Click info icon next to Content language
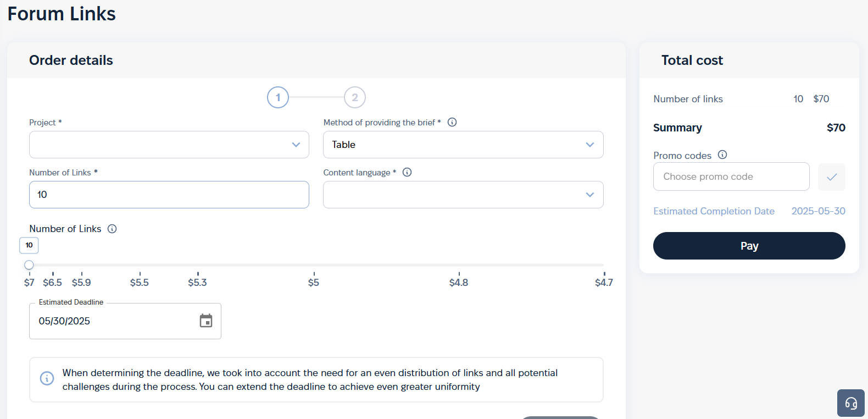This screenshot has width=868, height=419. [x=407, y=172]
